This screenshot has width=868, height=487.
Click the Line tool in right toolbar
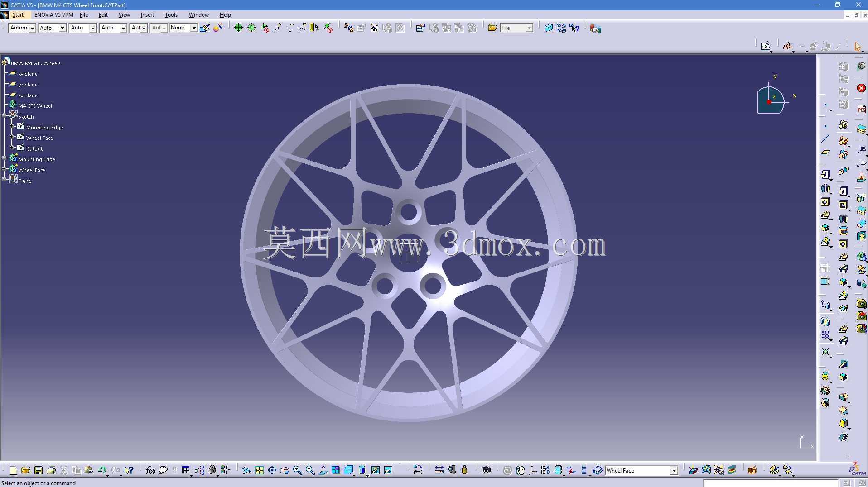coord(825,139)
